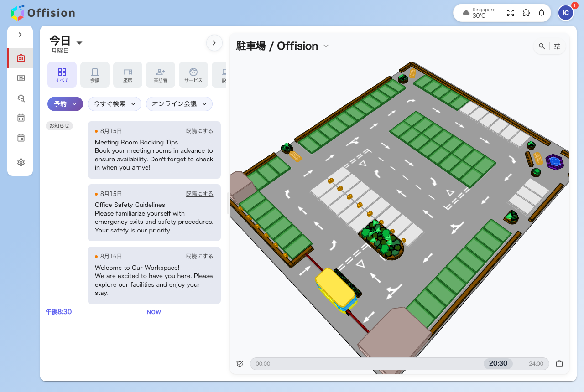The width and height of the screenshot is (584, 392).
Task: Open the Singapore weather widget
Action: 479,13
